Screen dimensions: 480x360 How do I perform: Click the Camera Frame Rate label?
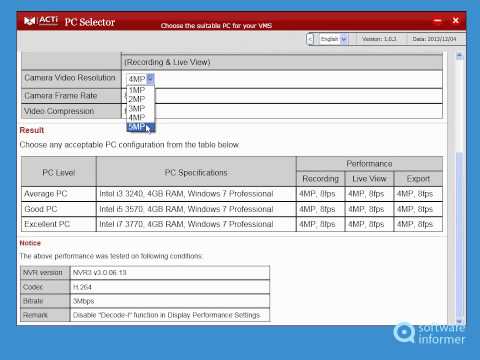pyautogui.click(x=61, y=96)
